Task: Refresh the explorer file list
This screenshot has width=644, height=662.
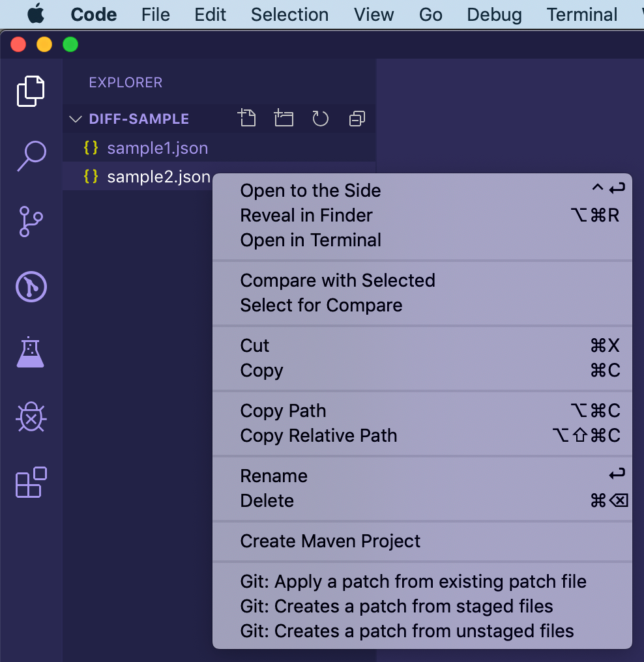Action: coord(320,119)
